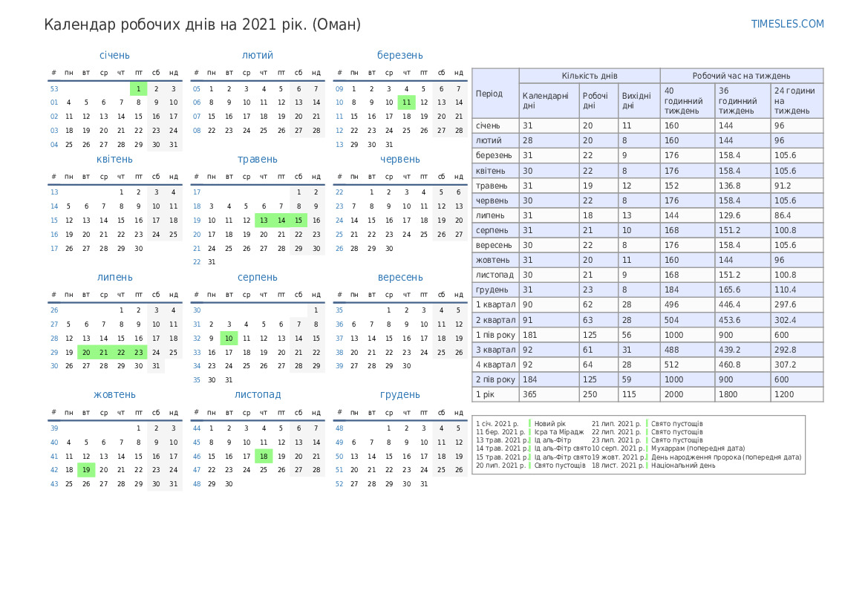
Task: Click the '365' cell in the yearly row
Action: (x=549, y=395)
